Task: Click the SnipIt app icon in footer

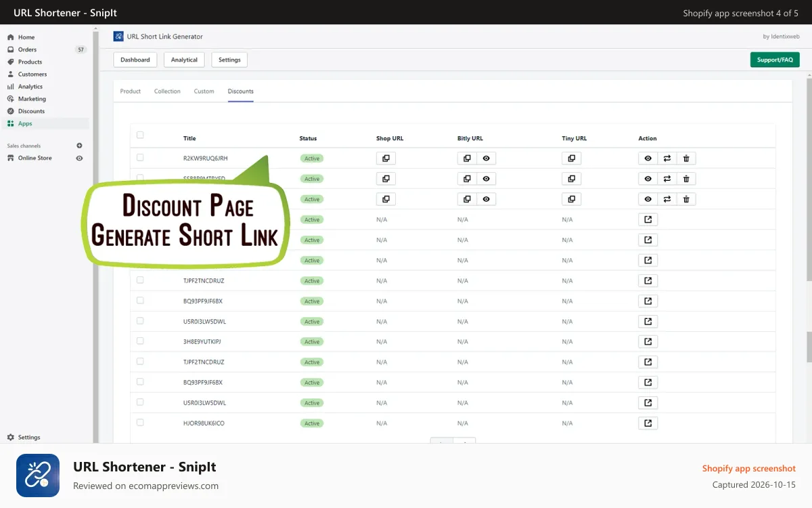Action: click(38, 475)
